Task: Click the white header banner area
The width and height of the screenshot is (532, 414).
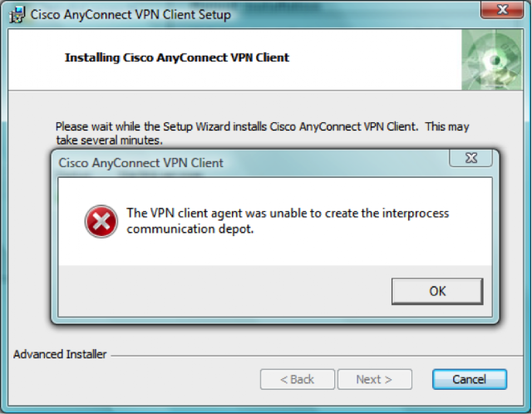Action: (234, 60)
